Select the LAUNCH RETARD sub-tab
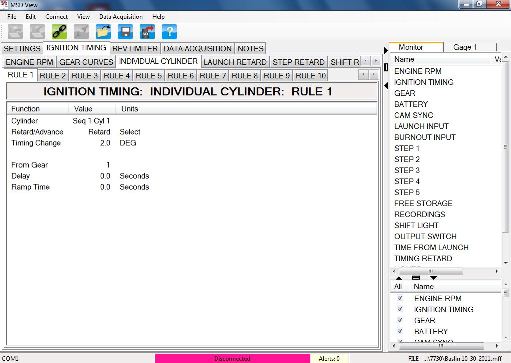Screen dimensions: 511x363 [235, 62]
